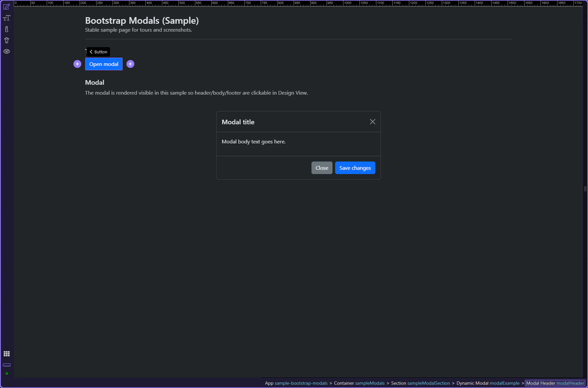The height and width of the screenshot is (388, 588).
Task: Dismiss the modal using X icon
Action: coord(372,122)
